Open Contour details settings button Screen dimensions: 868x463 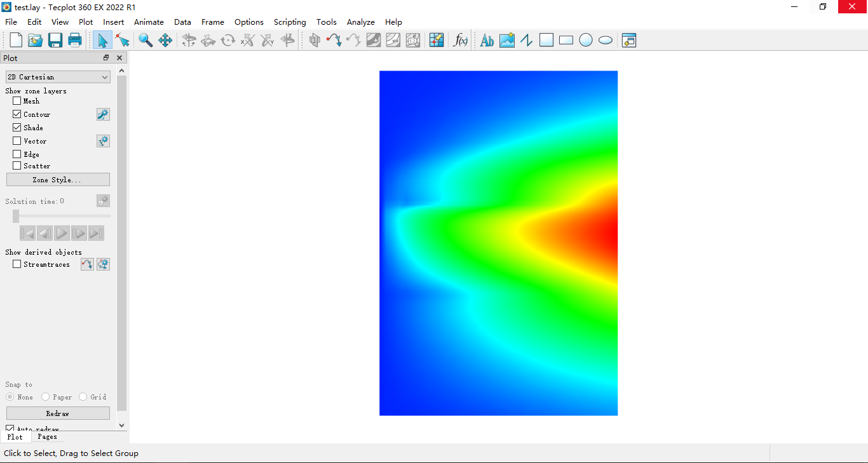103,114
